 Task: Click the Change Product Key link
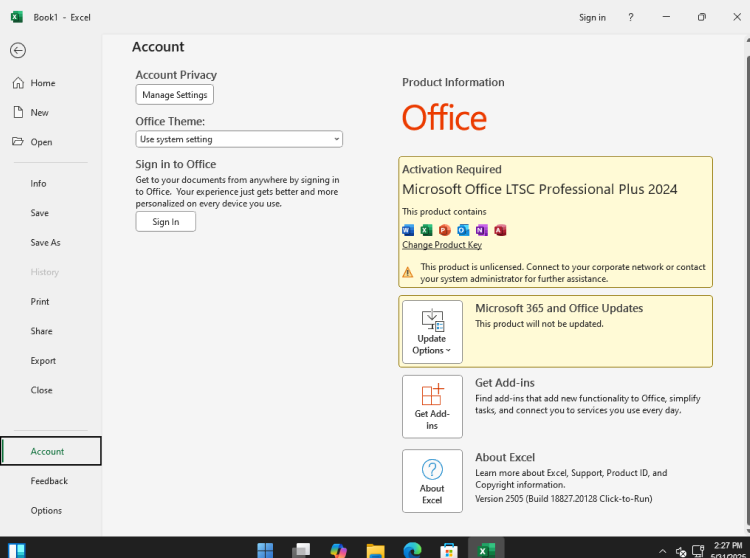point(442,245)
